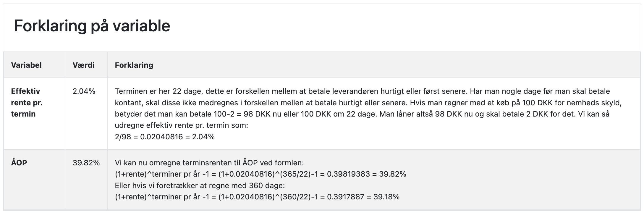Click the phrase 'Man låner altså 98 DKK'
The width and height of the screenshot is (644, 213).
pyautogui.click(x=421, y=114)
